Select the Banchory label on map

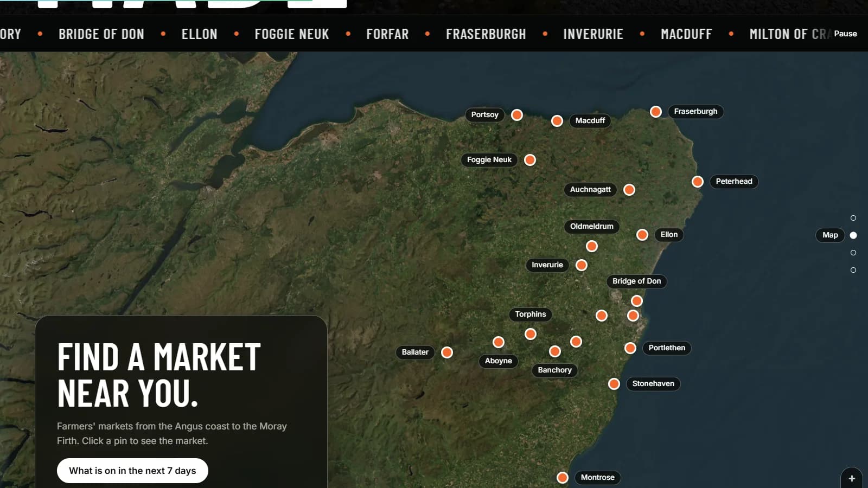tap(555, 370)
